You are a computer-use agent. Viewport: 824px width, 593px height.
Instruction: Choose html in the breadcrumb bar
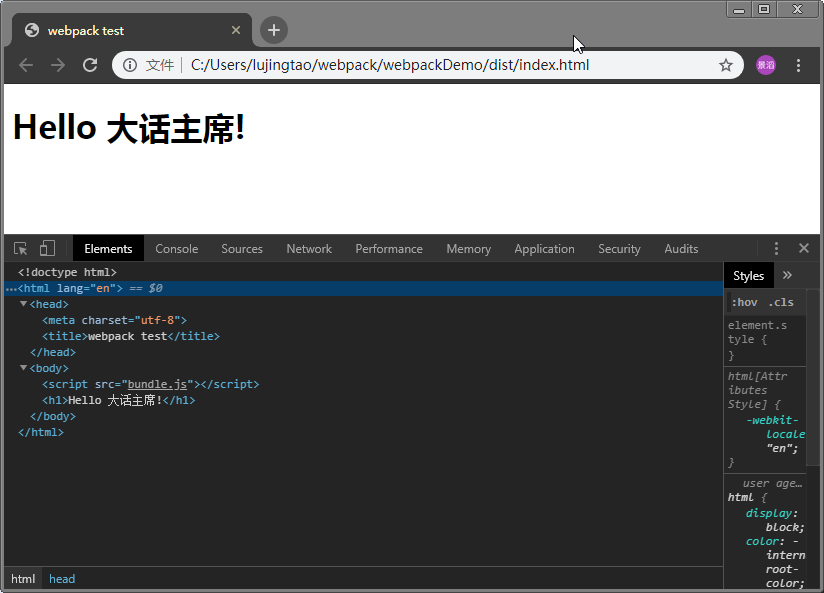(x=23, y=579)
